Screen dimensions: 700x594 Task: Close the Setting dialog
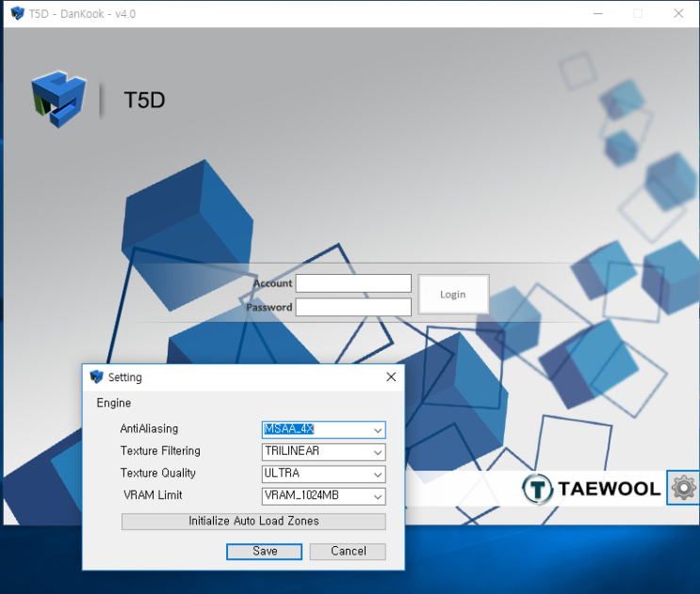[x=391, y=377]
